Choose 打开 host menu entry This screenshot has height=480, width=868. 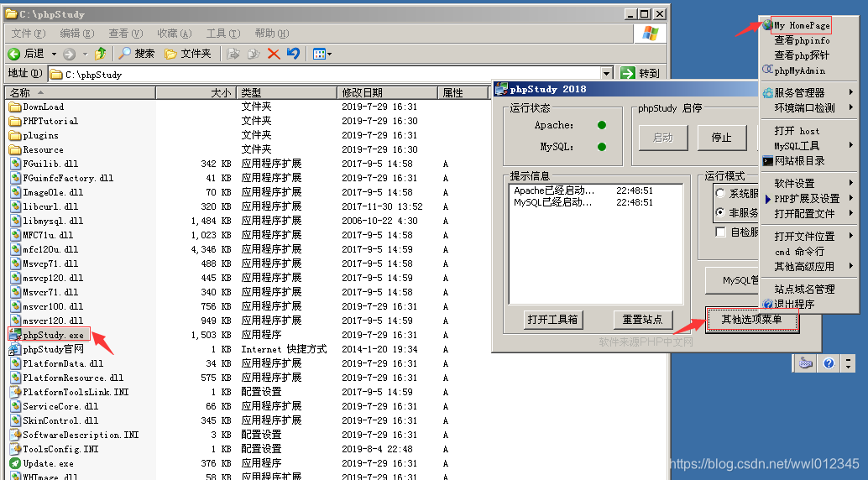pyautogui.click(x=797, y=131)
